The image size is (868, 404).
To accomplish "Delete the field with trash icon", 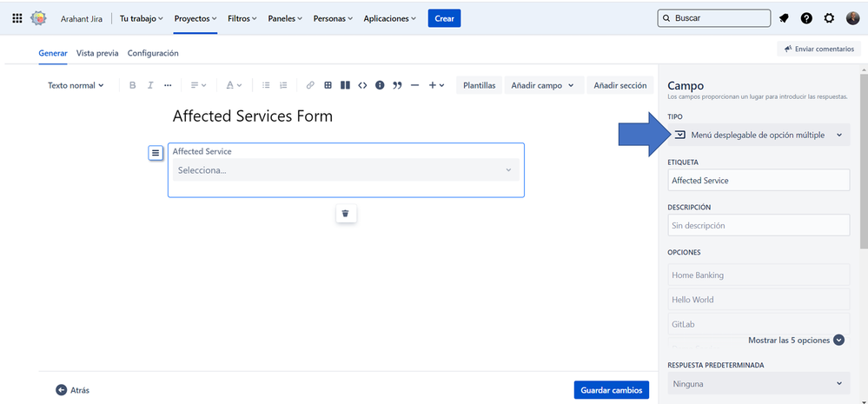I will (x=346, y=213).
